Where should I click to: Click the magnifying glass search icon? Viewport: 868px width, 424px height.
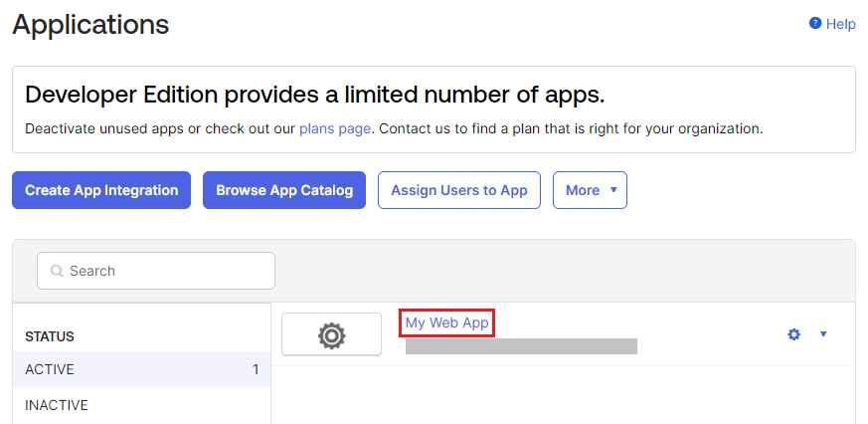coord(56,271)
